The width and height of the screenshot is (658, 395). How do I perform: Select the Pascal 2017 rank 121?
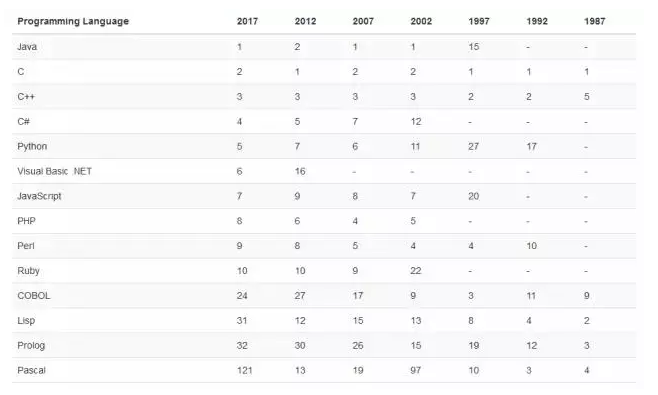point(245,370)
